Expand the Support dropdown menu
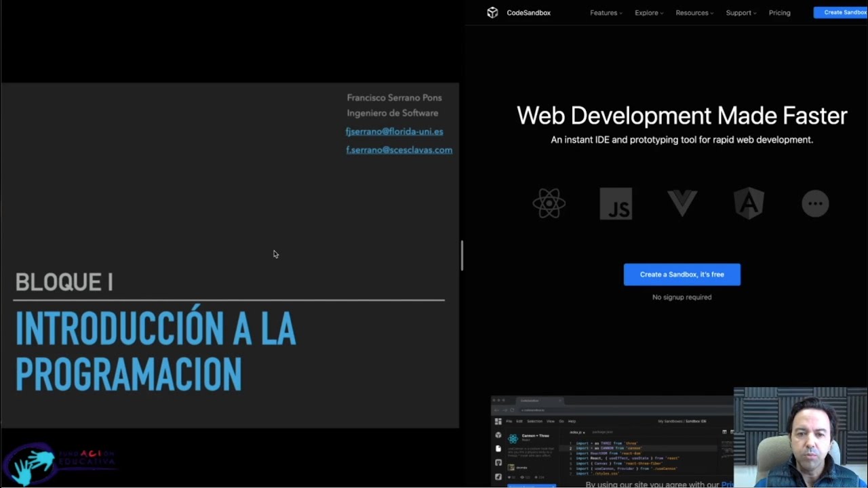Viewport: 868px width, 488px height. click(741, 13)
